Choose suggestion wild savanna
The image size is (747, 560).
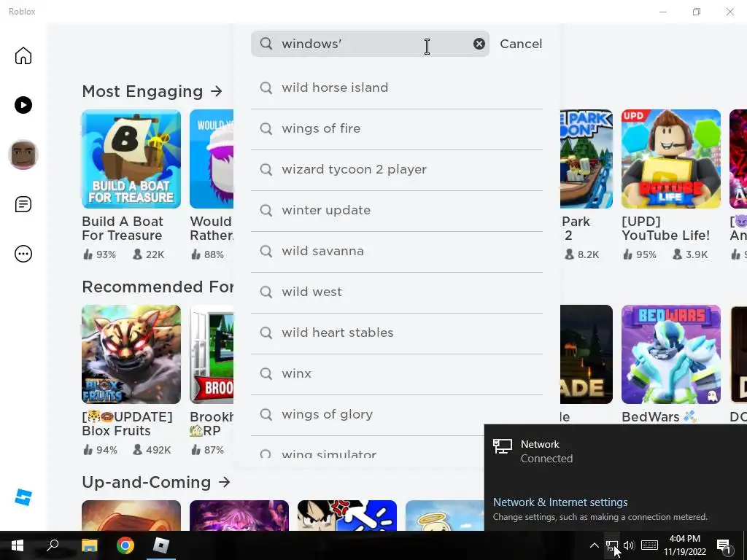point(396,252)
